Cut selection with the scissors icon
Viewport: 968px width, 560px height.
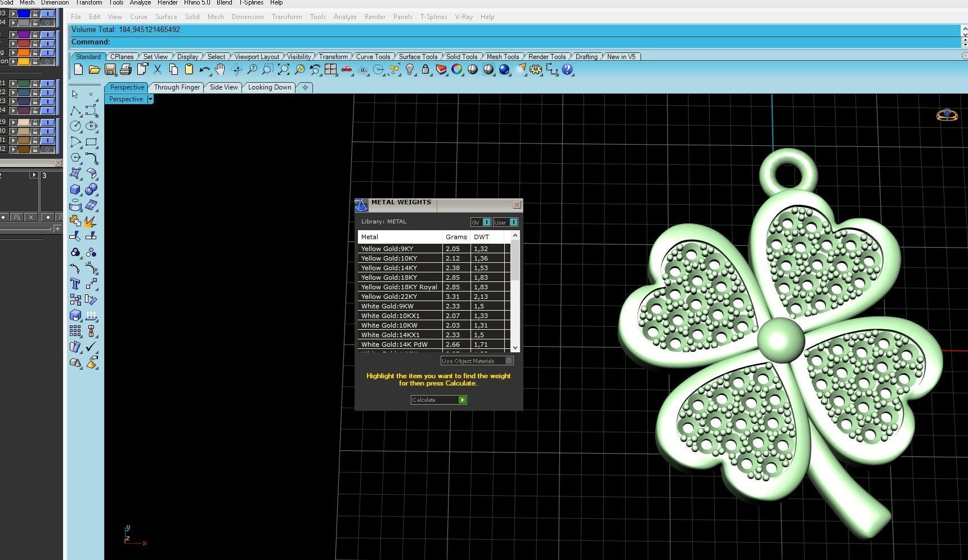tap(158, 69)
